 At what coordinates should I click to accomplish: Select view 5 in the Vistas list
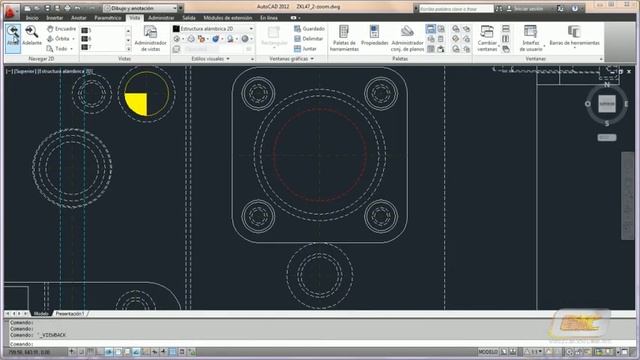point(87,30)
